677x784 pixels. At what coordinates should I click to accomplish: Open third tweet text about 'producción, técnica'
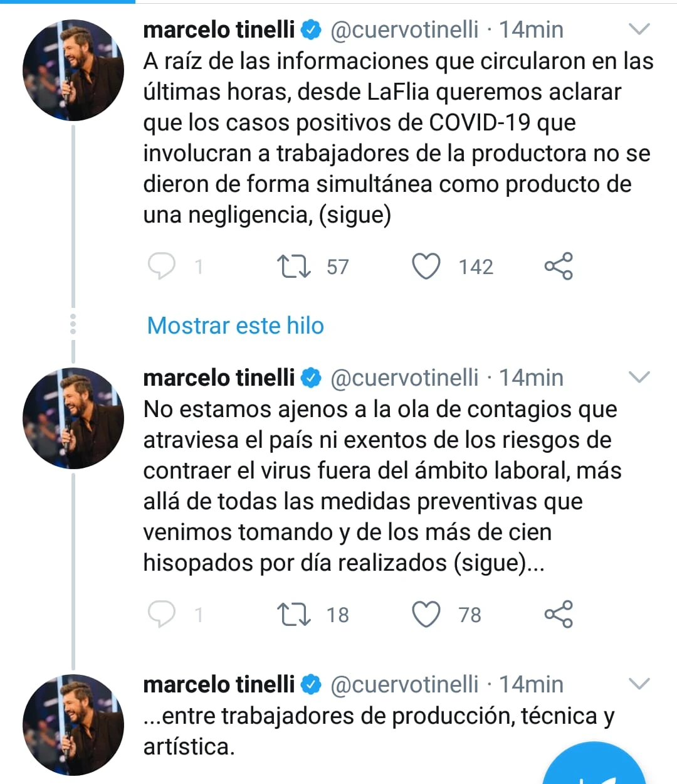pos(379,731)
